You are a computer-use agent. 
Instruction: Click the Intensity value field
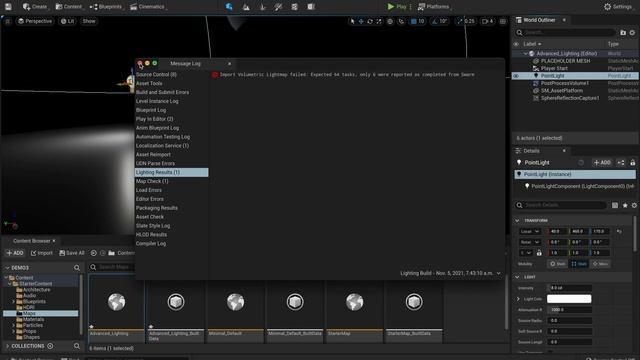569,288
